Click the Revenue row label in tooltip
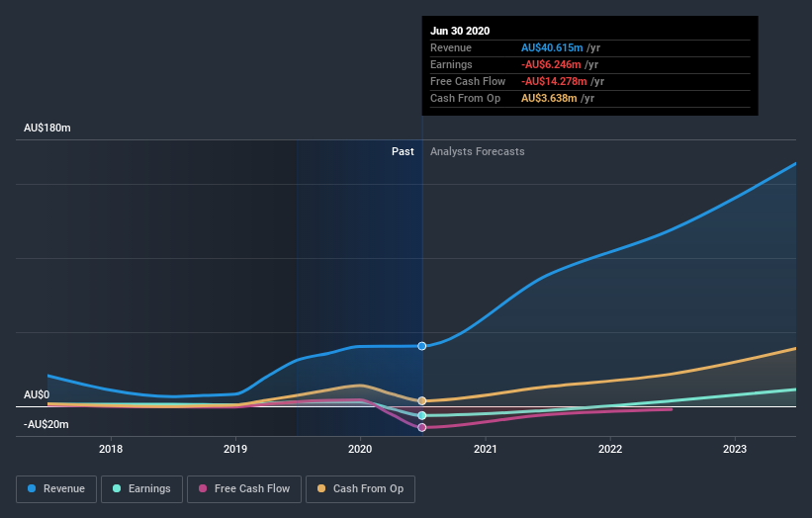Viewport: 812px width, 518px height. click(x=451, y=47)
